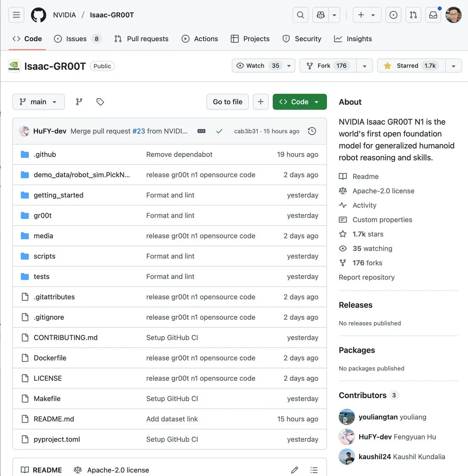Screen dimensions: 468x476
Task: Open the notifications inbox icon
Action: (x=433, y=15)
